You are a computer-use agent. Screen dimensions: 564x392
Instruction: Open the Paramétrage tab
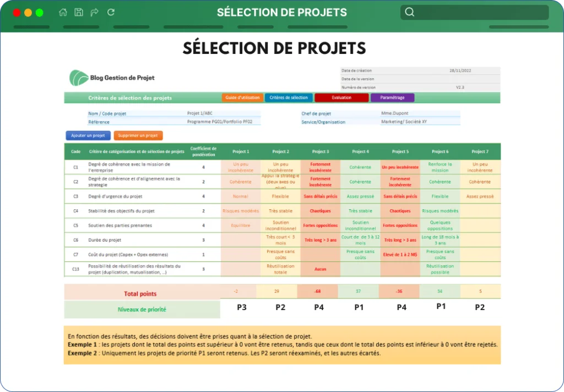click(x=392, y=97)
